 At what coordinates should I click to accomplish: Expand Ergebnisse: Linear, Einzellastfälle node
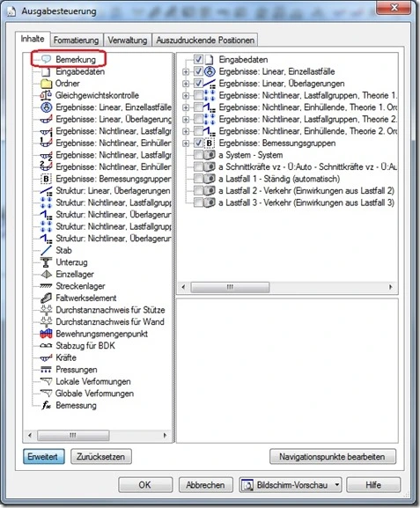(186, 71)
